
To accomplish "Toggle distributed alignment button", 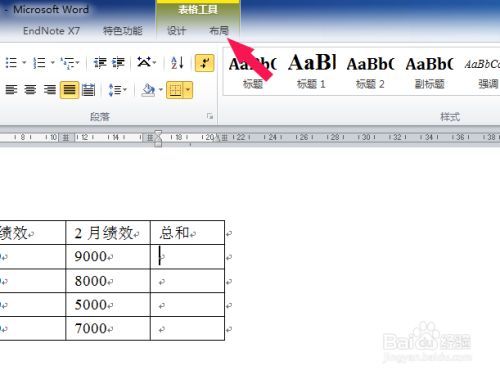I will click(88, 90).
